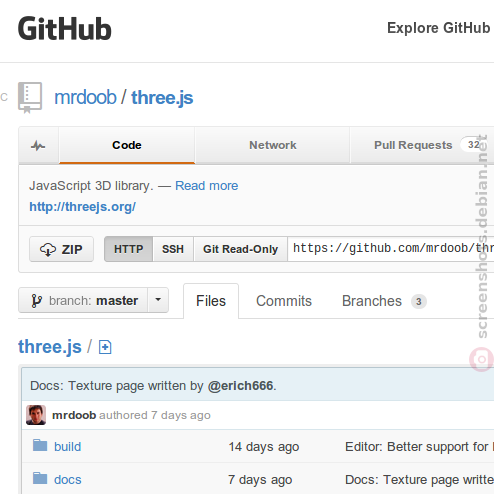Click mrdoob's avatar thumbnail

[36, 415]
